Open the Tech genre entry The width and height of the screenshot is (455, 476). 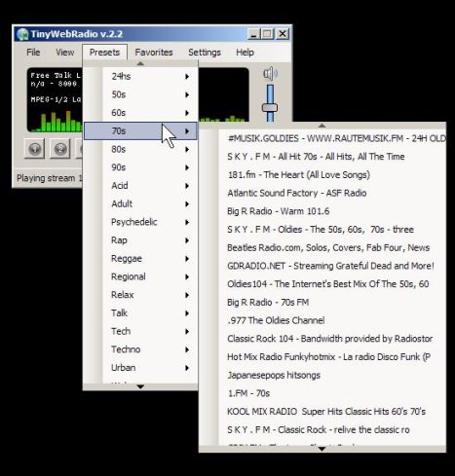(140, 331)
